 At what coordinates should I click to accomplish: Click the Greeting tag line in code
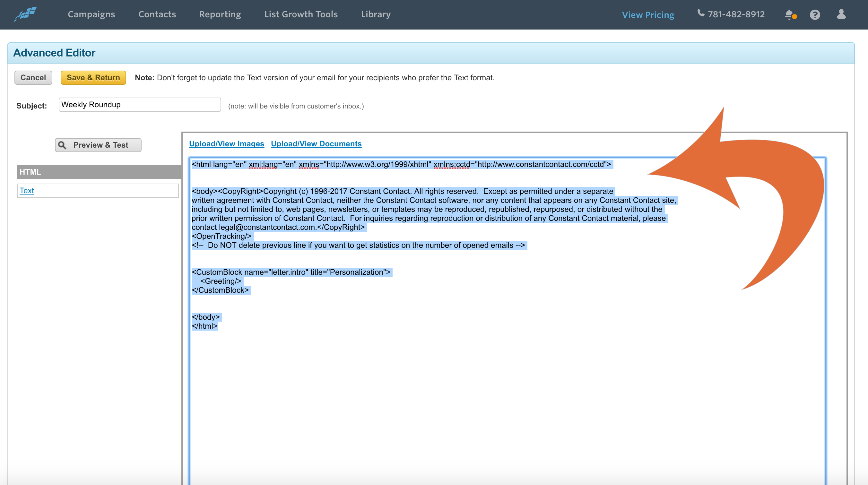(221, 281)
